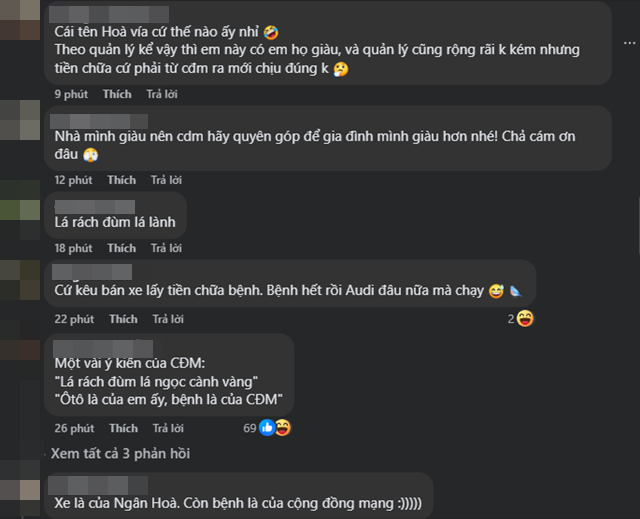640x519 pixels.
Task: Open the three-dot options menu beside the first comment
Action: [x=629, y=43]
